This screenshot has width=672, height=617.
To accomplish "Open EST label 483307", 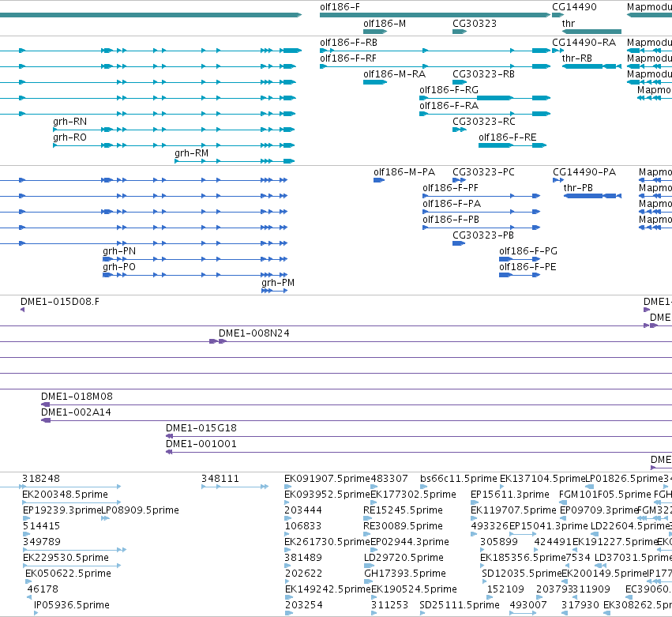I will 389,479.
